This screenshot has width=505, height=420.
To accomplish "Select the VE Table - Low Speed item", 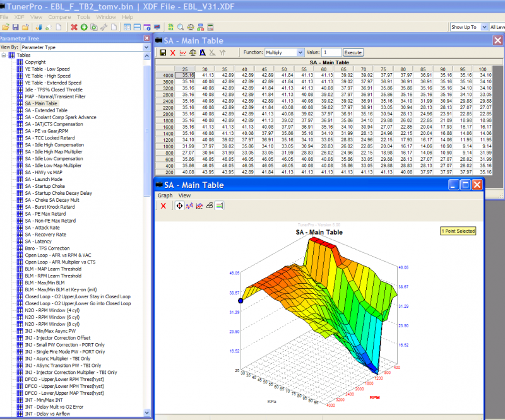I will 47,69.
